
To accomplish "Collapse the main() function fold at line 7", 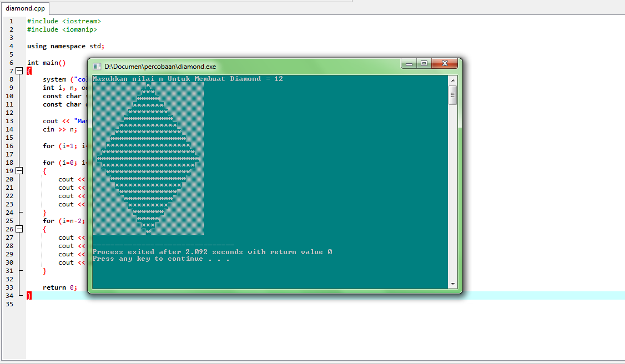I will click(19, 70).
